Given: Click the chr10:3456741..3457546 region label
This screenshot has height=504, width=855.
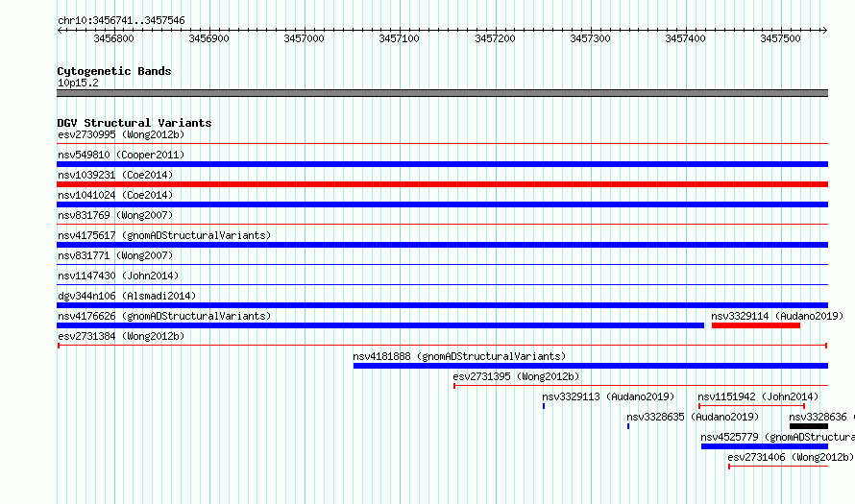Looking at the screenshot, I should (121, 20).
